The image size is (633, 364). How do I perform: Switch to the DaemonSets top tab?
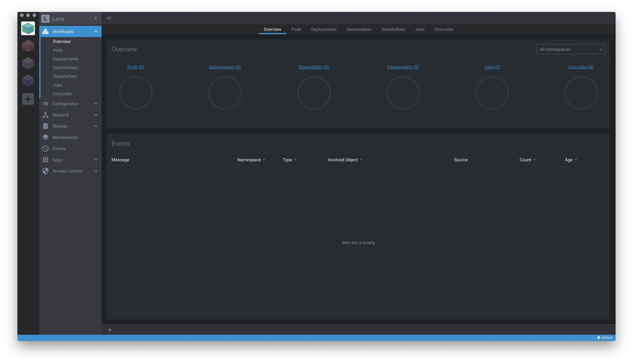[359, 29]
